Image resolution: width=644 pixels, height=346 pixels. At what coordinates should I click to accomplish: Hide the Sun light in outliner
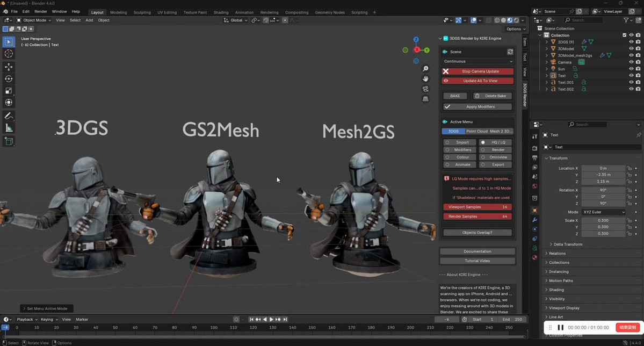pos(631,69)
